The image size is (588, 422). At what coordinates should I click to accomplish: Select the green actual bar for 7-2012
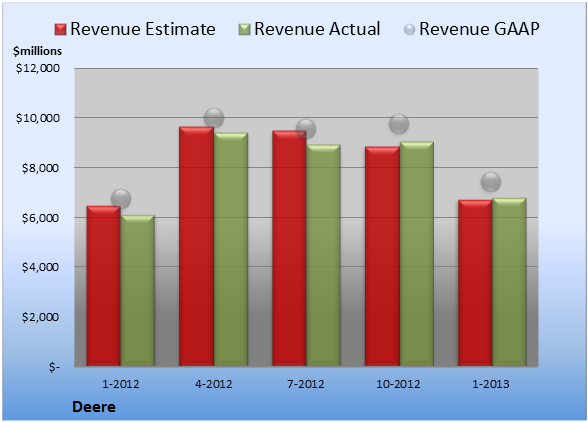pyautogui.click(x=323, y=255)
